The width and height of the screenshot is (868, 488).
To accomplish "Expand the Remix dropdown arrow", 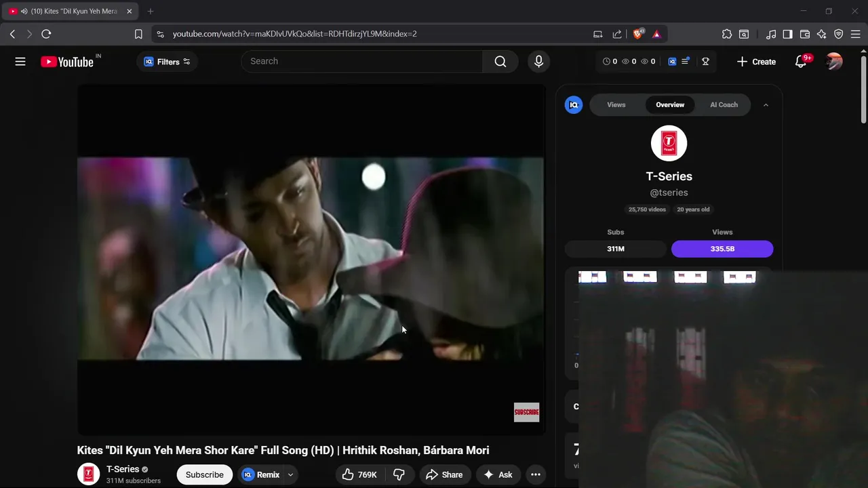I will pyautogui.click(x=290, y=474).
